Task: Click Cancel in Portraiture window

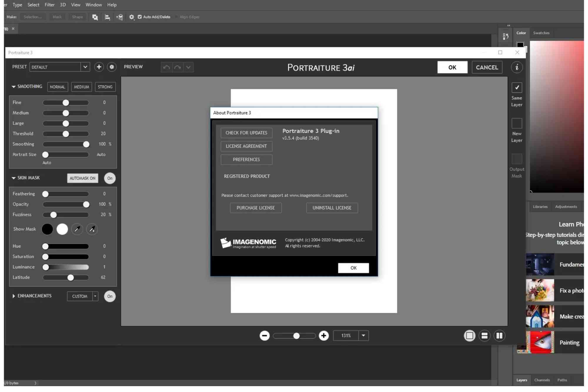Action: tap(487, 67)
